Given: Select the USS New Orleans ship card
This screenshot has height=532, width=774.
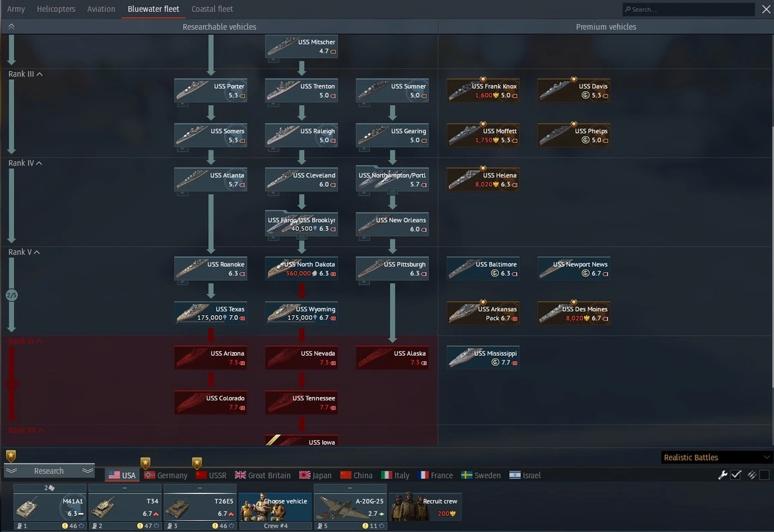Looking at the screenshot, I should [x=392, y=224].
